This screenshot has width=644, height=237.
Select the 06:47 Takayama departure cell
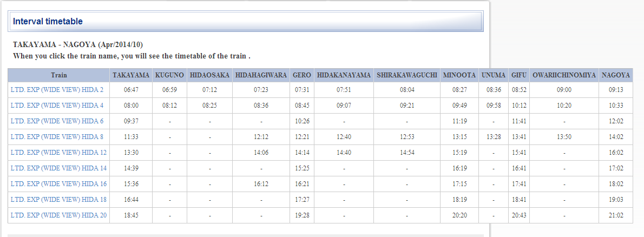131,90
